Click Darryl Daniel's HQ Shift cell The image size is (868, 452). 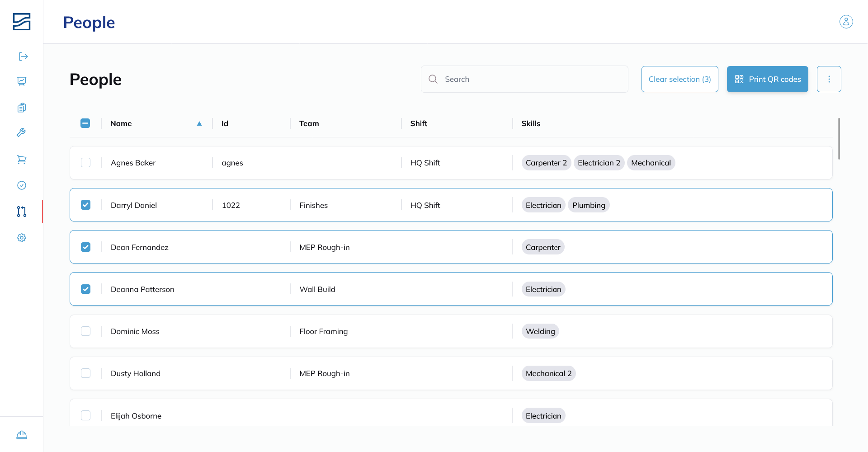(x=425, y=205)
